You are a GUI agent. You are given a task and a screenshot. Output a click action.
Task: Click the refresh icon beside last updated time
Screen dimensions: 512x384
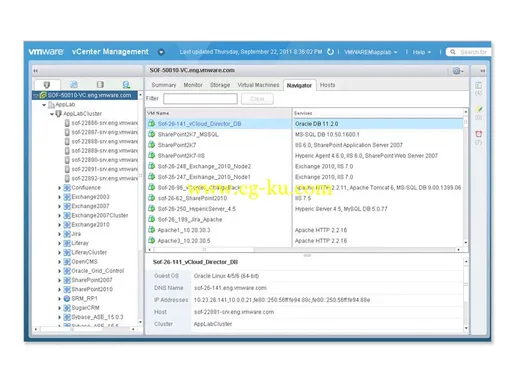pos(330,52)
